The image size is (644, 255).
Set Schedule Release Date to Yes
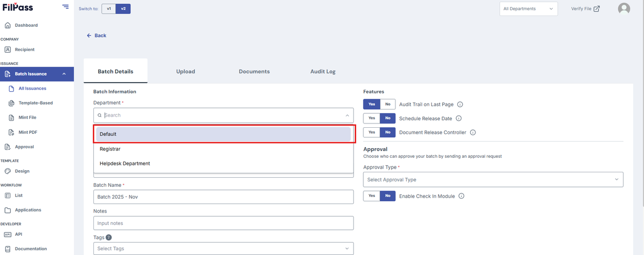tap(371, 118)
